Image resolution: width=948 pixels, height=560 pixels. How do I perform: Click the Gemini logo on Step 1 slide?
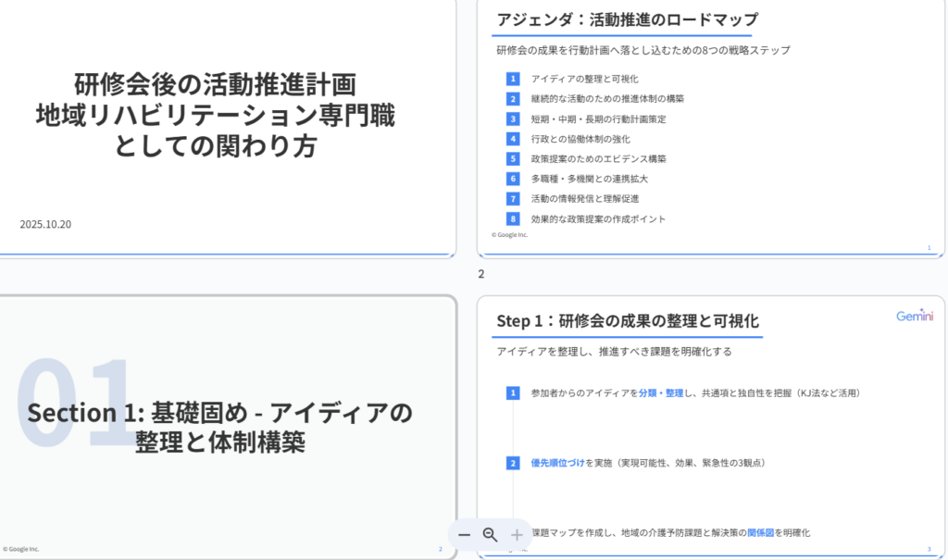point(914,317)
